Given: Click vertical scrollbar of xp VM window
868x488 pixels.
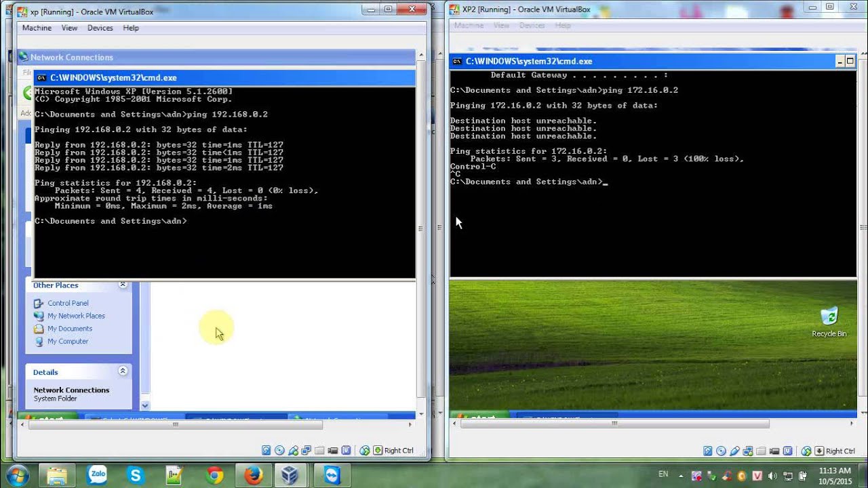Looking at the screenshot, I should (422, 229).
